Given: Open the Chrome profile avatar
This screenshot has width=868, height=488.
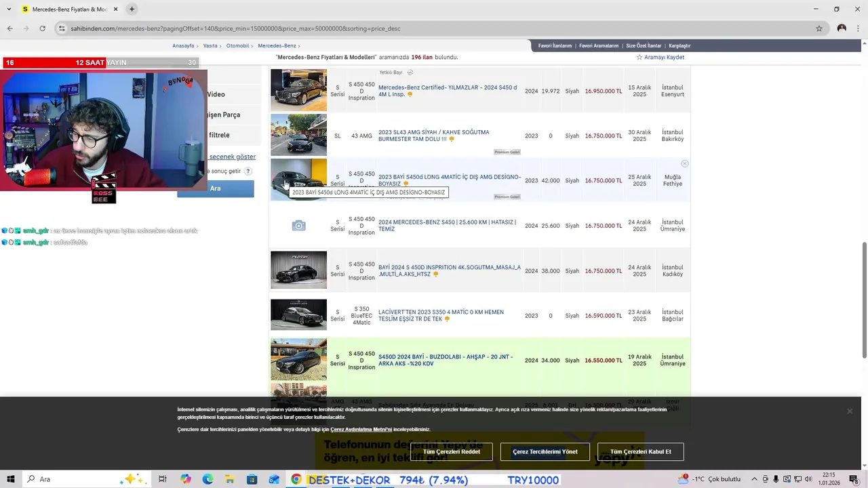Looking at the screenshot, I should (842, 28).
